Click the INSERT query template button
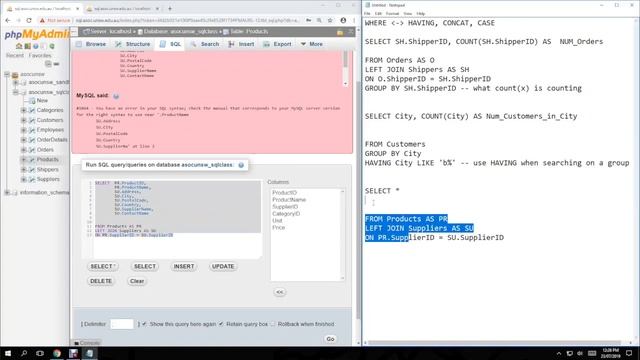 (184, 267)
